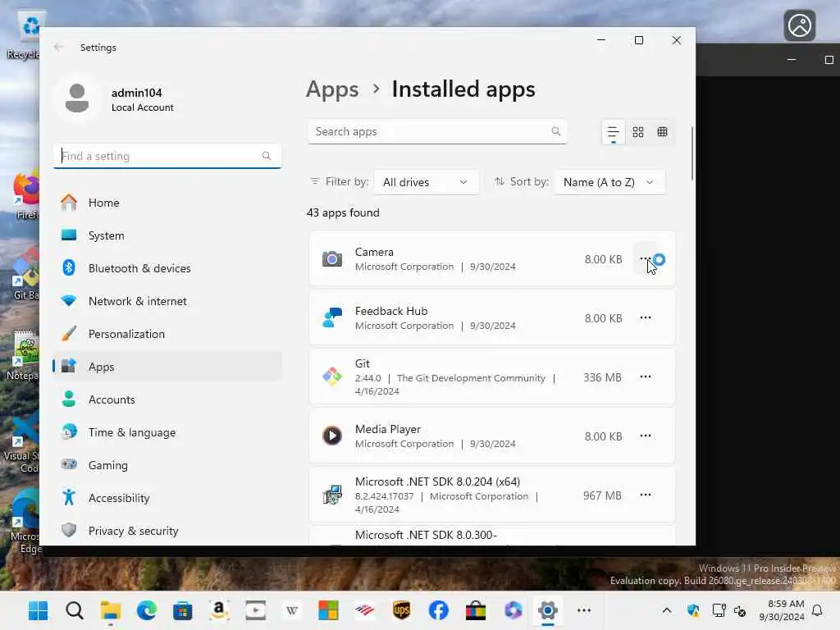This screenshot has height=630, width=840.
Task: Open File Explorer from taskbar
Action: tap(111, 610)
